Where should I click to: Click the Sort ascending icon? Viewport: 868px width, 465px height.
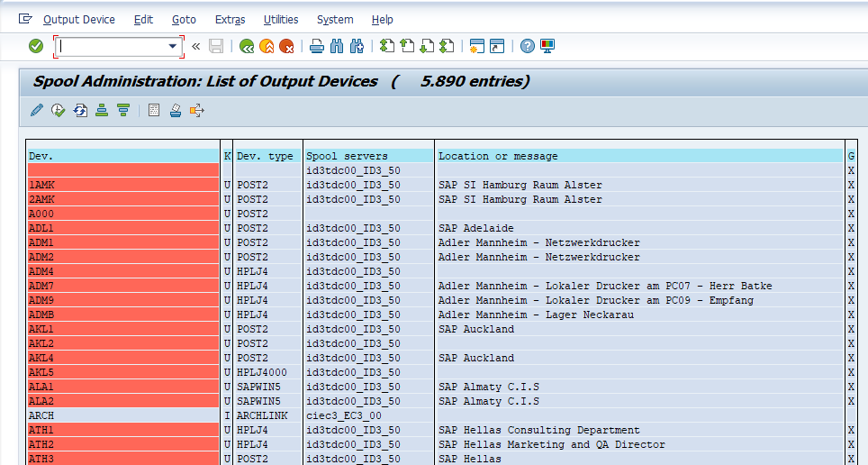pos(102,110)
